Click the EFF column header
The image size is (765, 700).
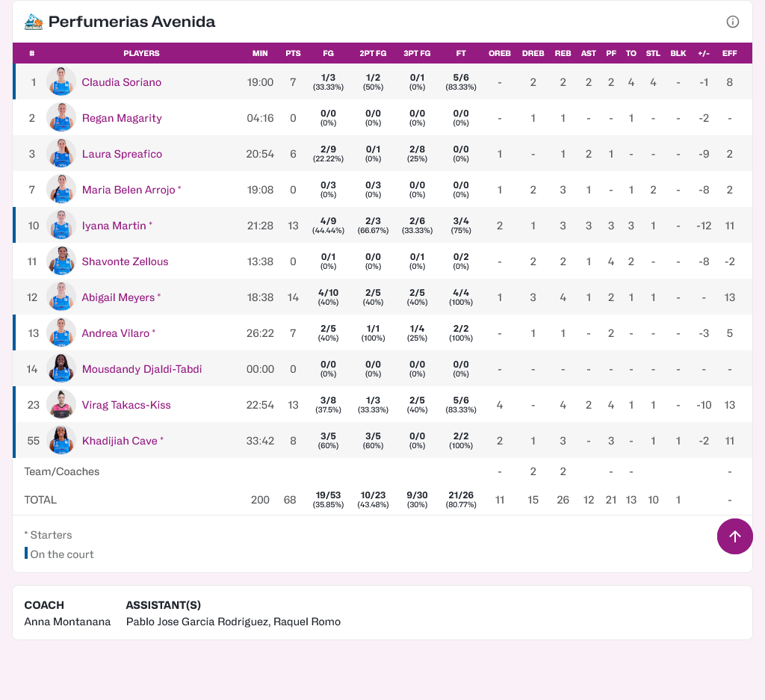tap(729, 54)
